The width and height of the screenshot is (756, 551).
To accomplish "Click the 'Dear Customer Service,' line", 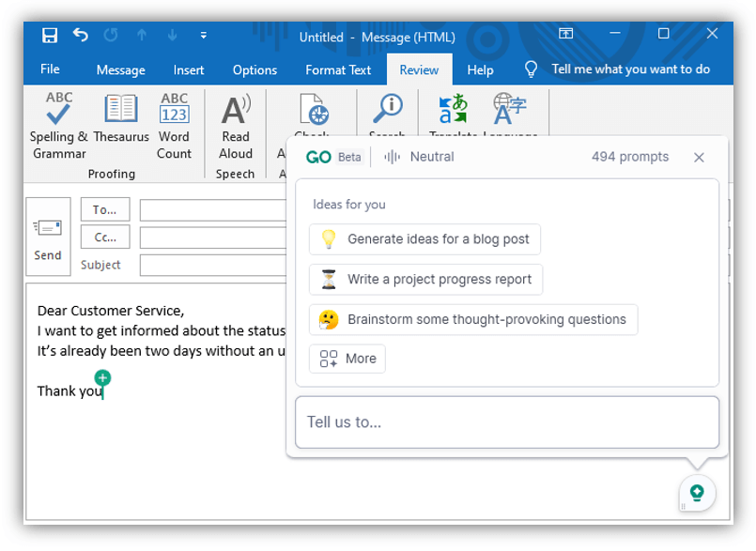I will [111, 311].
